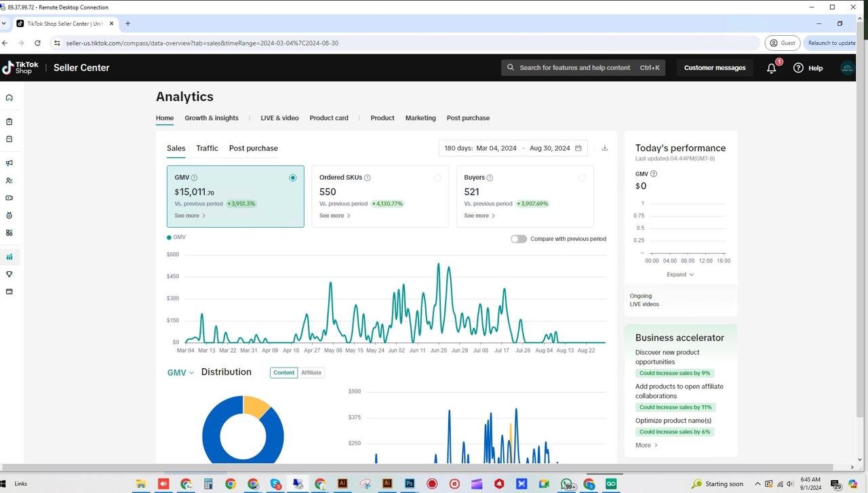Click the site information icon in address bar

(57, 43)
